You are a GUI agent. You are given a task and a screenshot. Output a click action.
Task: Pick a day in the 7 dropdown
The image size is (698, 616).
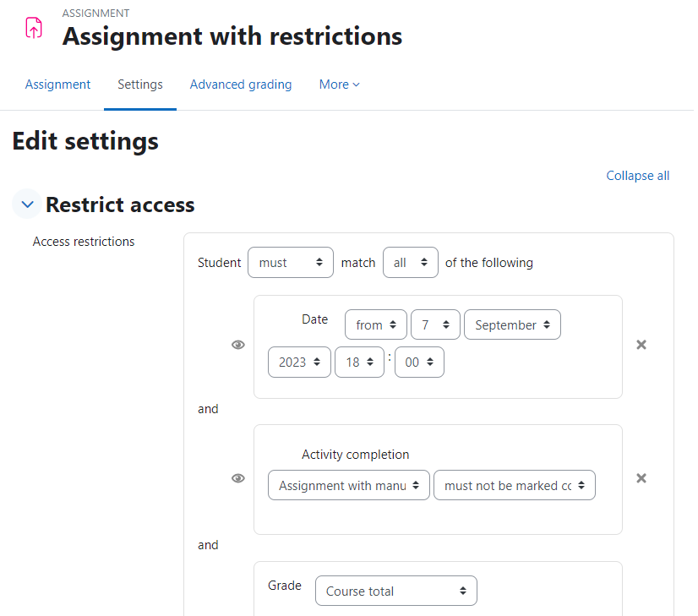tap(435, 325)
